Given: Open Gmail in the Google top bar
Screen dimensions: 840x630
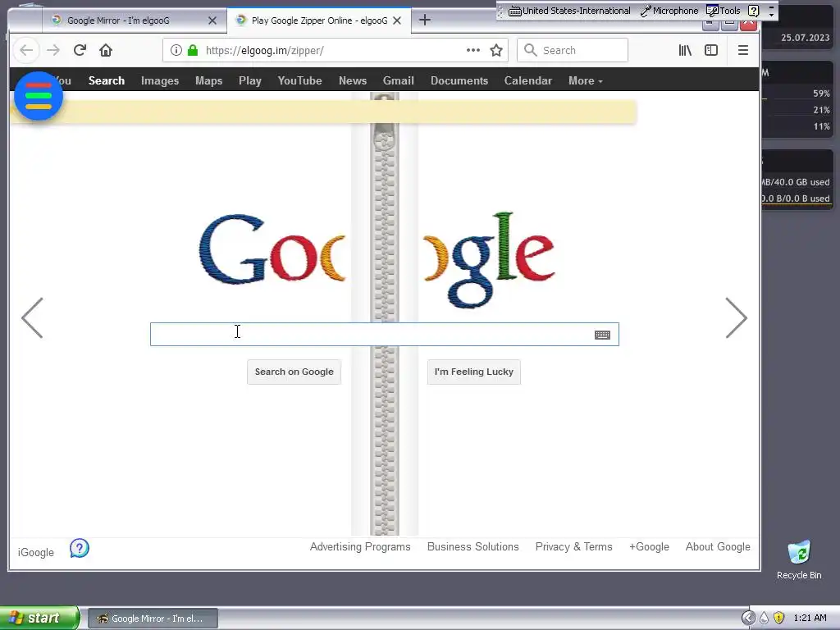Looking at the screenshot, I should [398, 81].
